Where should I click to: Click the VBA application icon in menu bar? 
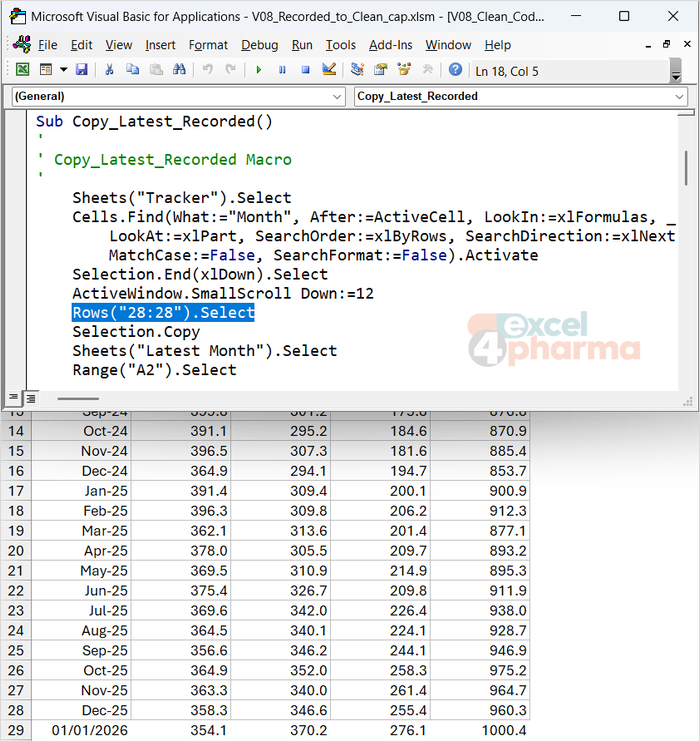coord(22,44)
